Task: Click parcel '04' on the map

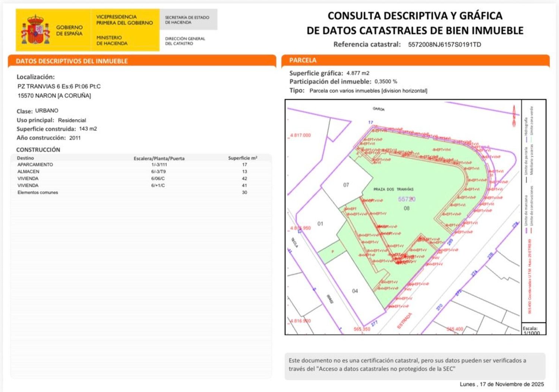Action: coord(355,291)
